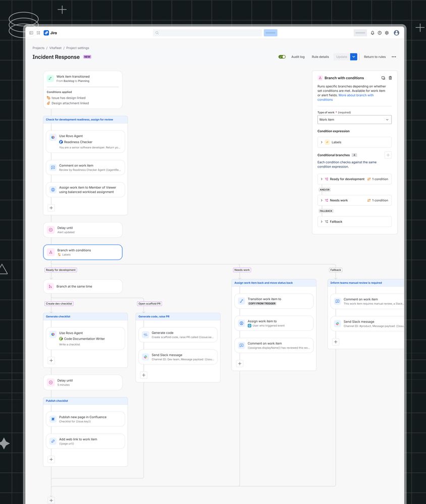The height and width of the screenshot is (504, 426).
Task: Open the more actions ellipsis menu
Action: click(394, 57)
